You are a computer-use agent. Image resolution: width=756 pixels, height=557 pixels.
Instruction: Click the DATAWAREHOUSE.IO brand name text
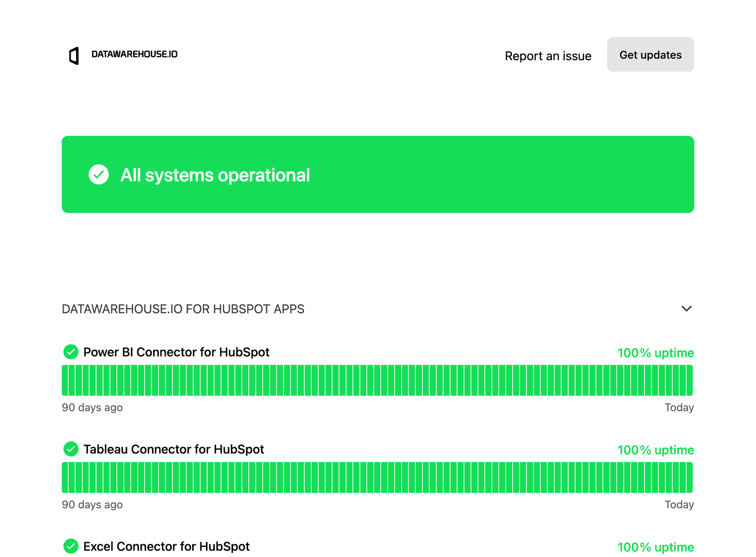click(134, 54)
